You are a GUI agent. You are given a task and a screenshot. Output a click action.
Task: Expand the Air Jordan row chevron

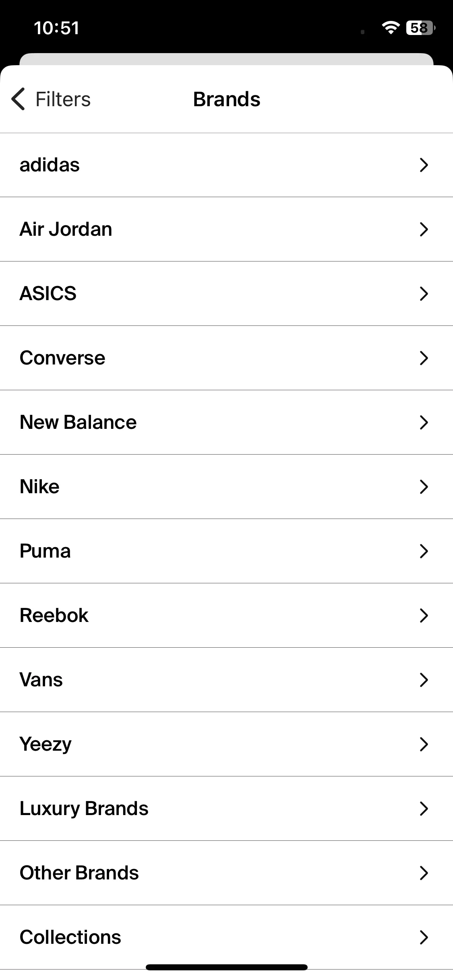[424, 229]
